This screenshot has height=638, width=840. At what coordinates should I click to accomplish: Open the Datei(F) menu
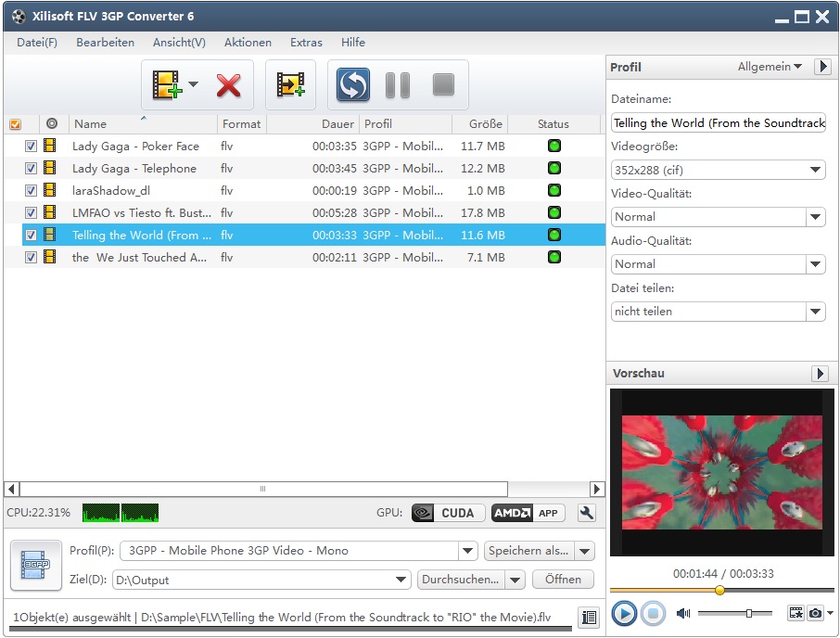point(37,43)
